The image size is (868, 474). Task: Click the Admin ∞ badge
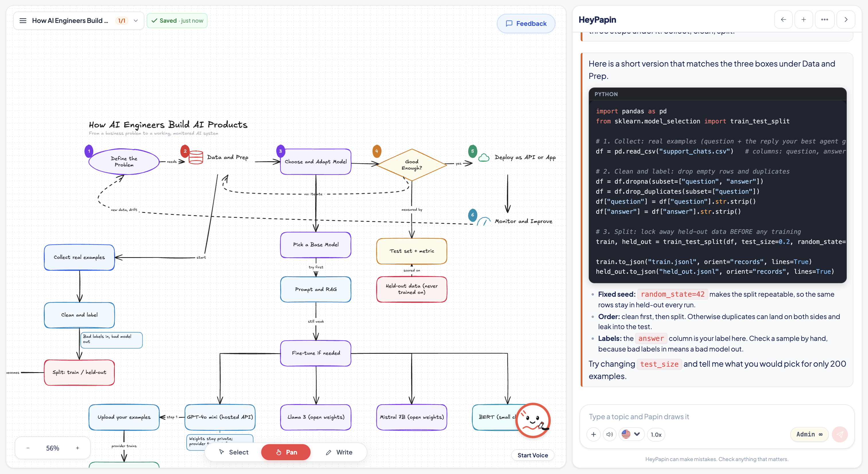[x=809, y=434]
